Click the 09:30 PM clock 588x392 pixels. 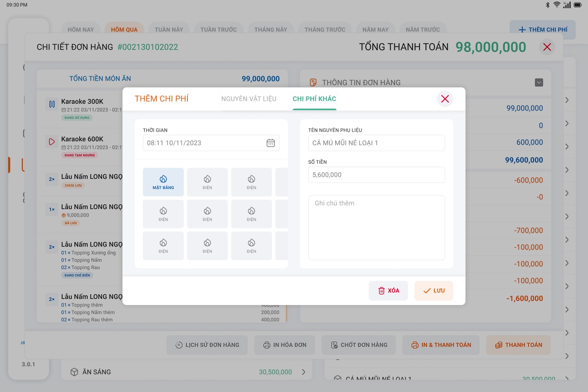tap(17, 5)
